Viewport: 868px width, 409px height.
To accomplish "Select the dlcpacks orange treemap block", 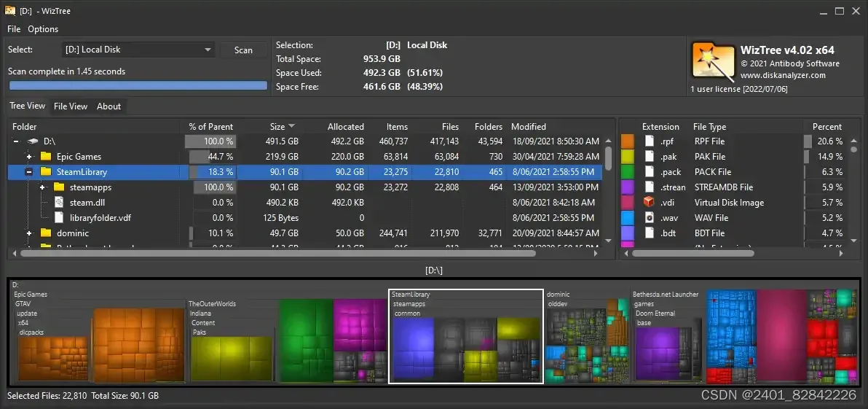I will point(53,359).
